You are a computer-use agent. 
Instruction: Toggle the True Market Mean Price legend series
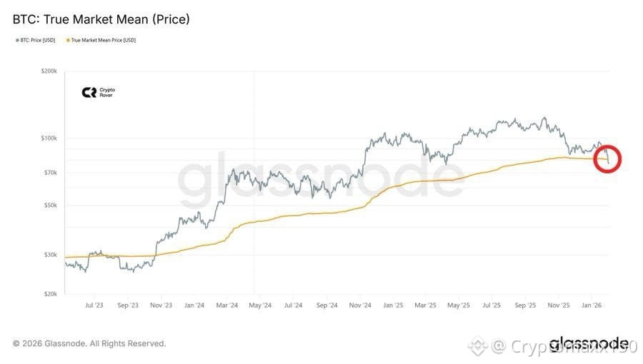pos(103,40)
